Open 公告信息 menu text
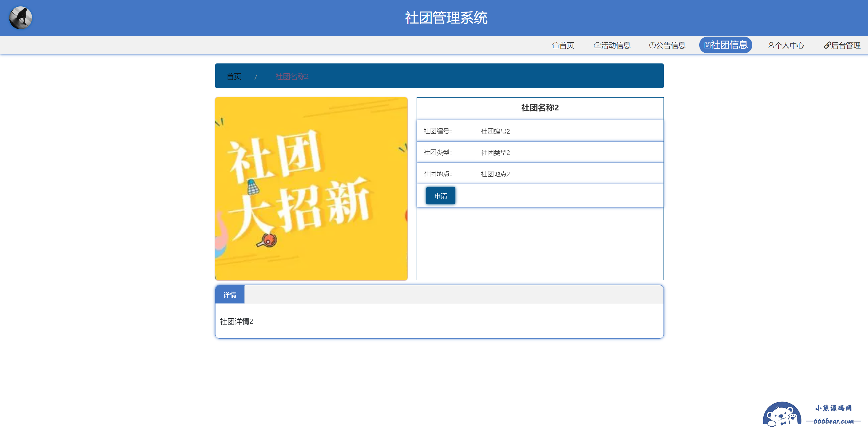 [671, 45]
